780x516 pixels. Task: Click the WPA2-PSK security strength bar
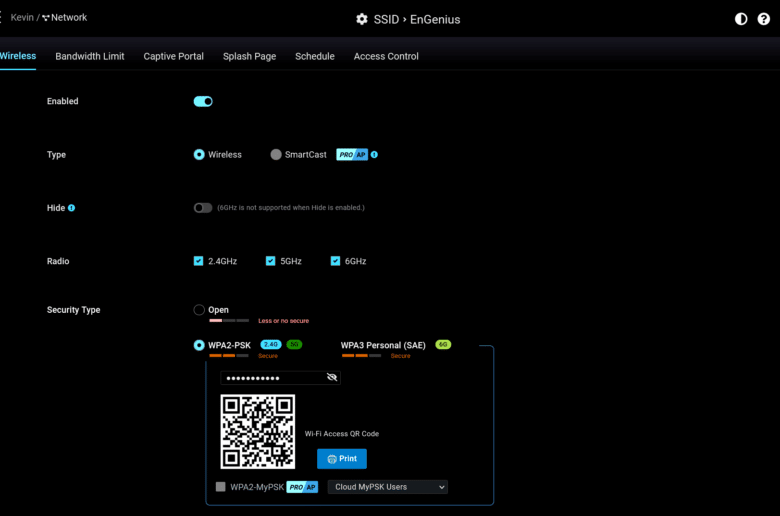[229, 356]
